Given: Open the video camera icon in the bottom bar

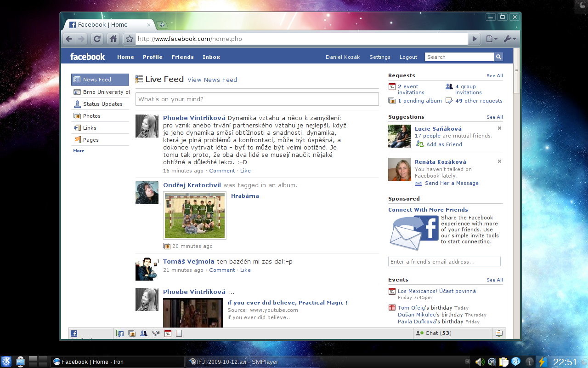Looking at the screenshot, I should coord(156,333).
